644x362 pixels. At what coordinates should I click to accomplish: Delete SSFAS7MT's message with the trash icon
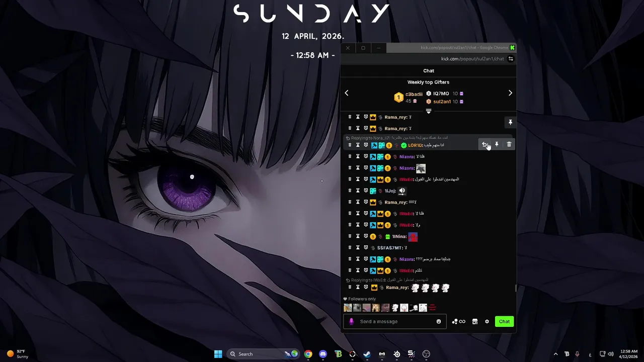tap(350, 247)
